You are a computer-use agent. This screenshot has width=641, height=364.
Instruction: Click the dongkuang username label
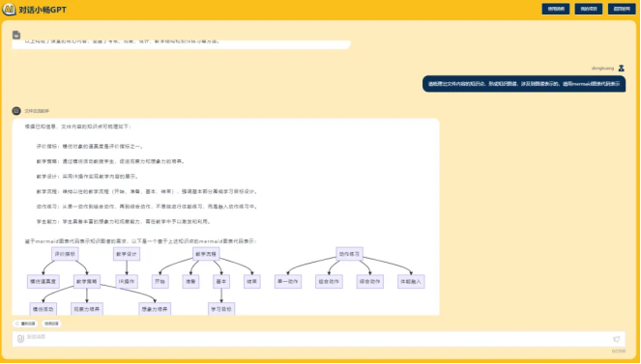(602, 69)
